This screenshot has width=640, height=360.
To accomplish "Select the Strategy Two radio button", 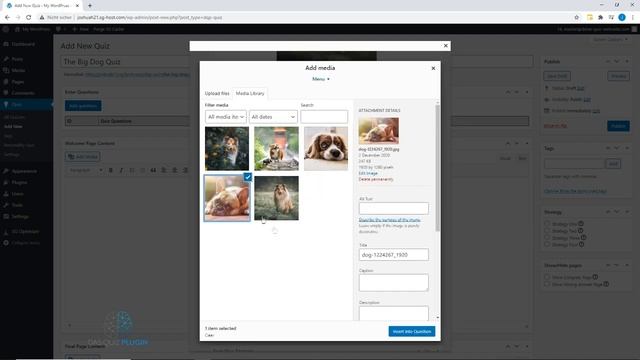I will (547, 231).
